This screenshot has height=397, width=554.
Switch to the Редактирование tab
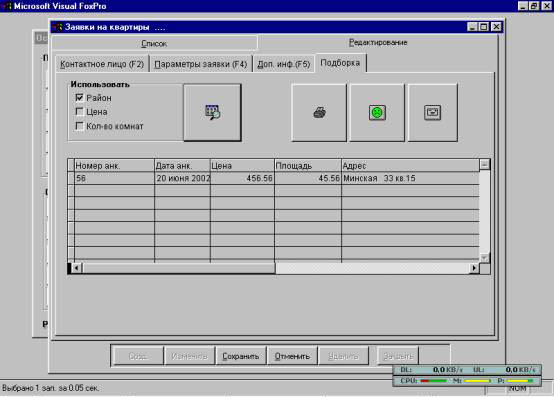tap(378, 43)
